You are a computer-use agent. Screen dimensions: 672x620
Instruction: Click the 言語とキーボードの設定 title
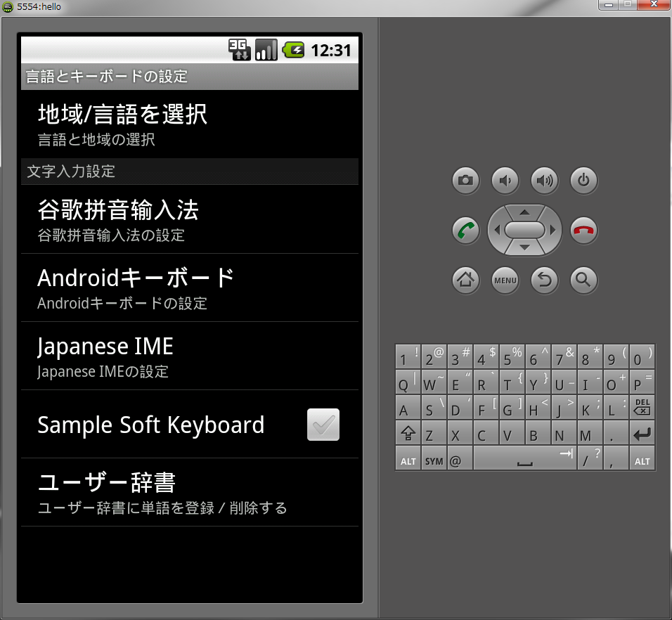(x=107, y=76)
